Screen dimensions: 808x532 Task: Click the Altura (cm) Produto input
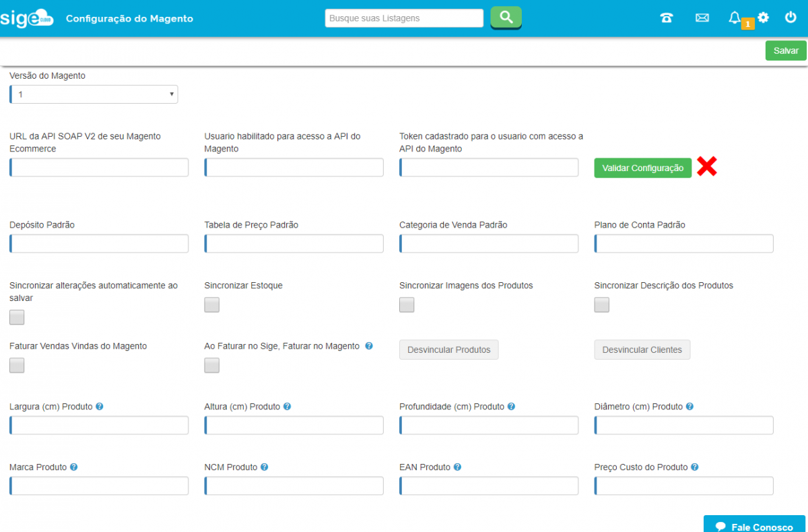coord(294,425)
